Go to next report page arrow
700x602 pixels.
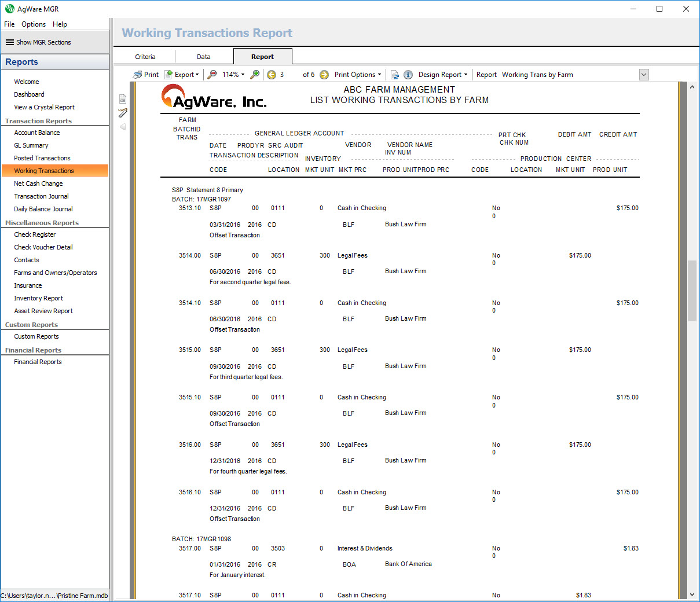324,75
